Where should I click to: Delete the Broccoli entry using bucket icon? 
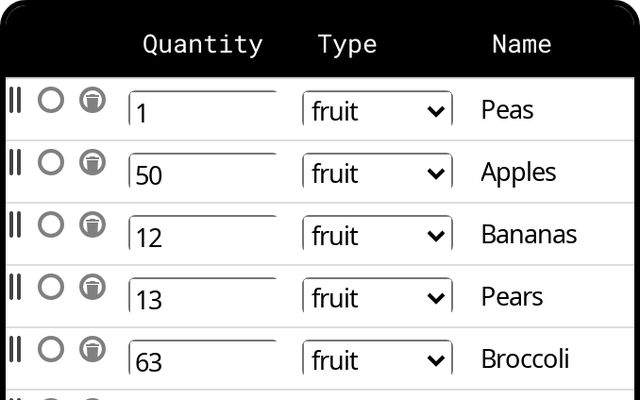tap(92, 349)
